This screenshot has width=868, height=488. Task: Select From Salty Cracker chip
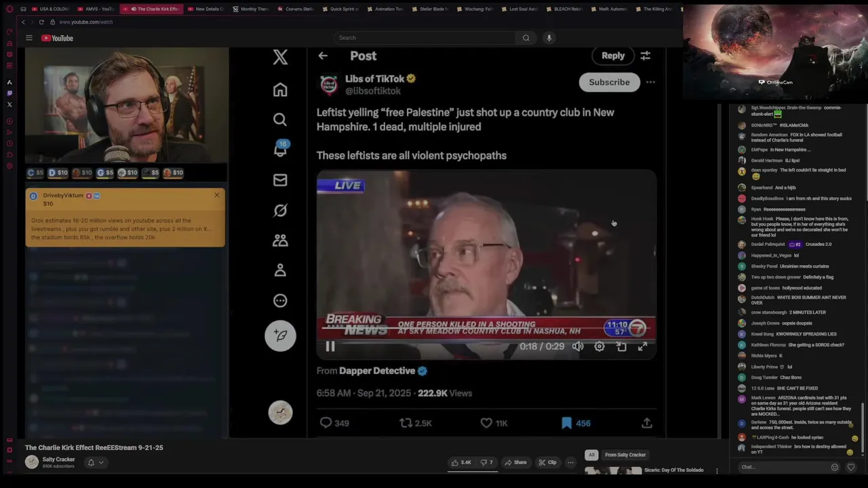625,455
